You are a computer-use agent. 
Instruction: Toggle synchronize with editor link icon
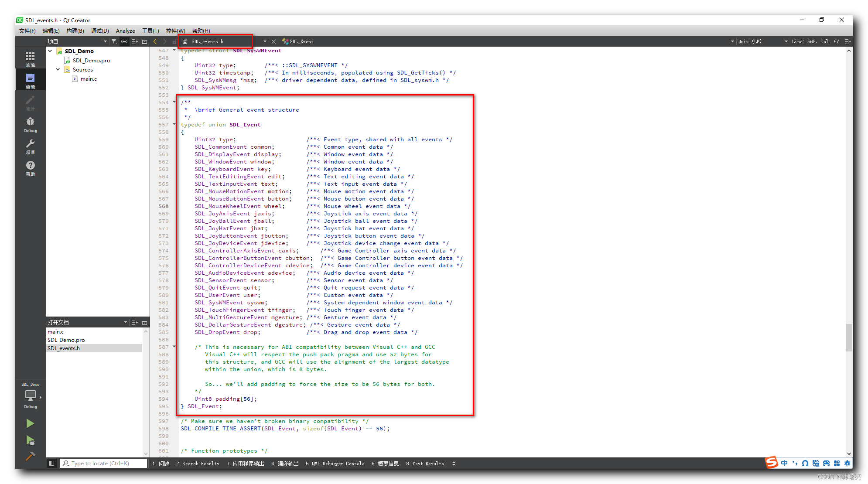pyautogui.click(x=124, y=41)
